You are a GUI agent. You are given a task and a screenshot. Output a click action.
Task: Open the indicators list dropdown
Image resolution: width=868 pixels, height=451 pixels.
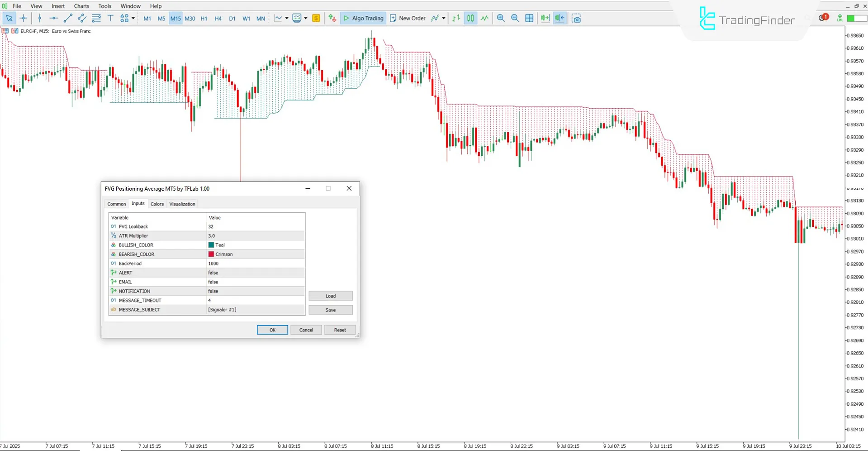pos(306,18)
